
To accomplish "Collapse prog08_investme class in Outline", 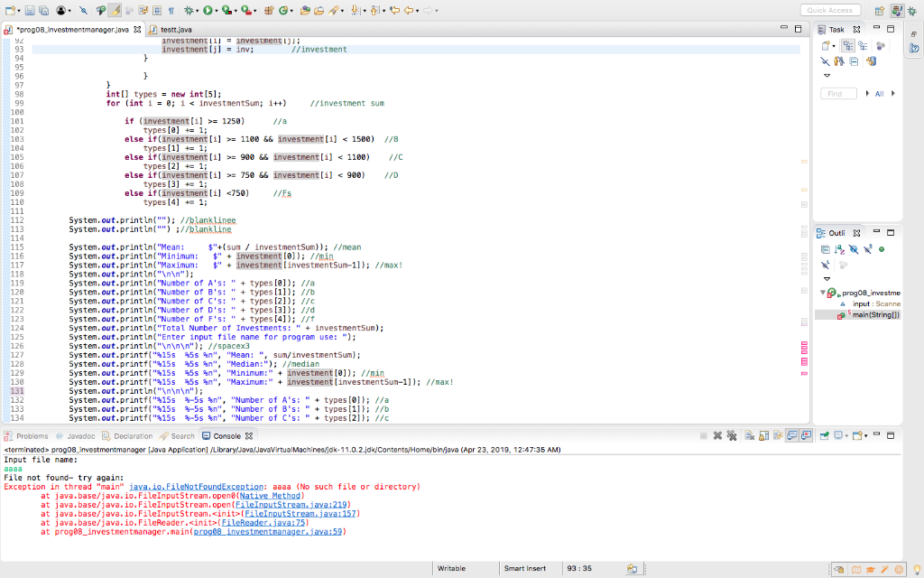I will point(823,293).
